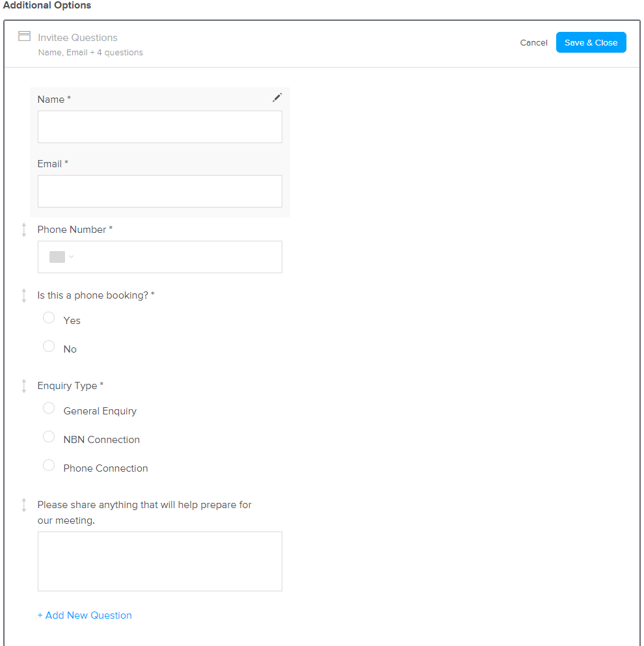The image size is (644, 646).
Task: Choose Phone Connection option
Action: coord(49,466)
